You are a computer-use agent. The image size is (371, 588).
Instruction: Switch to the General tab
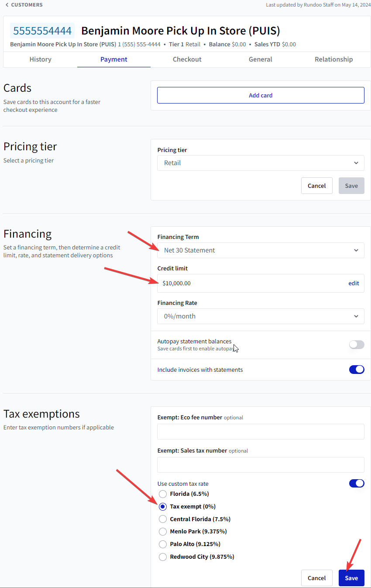pos(261,59)
